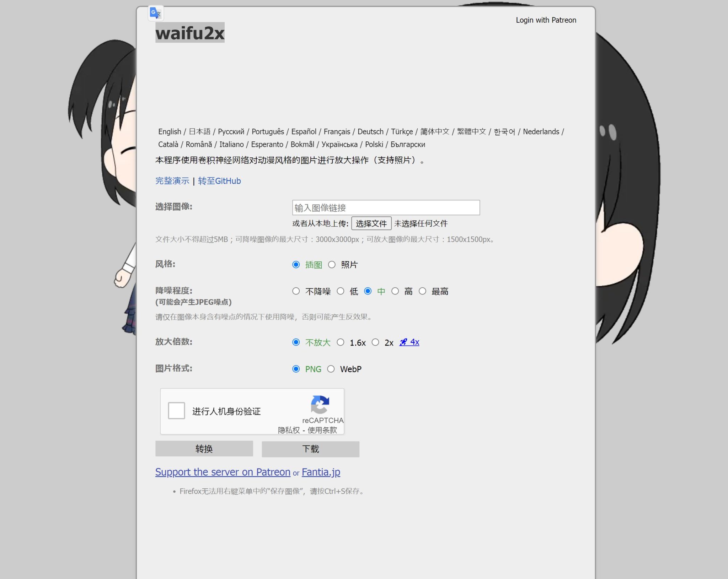
Task: Open the 完整演示 demo link
Action: pos(172,181)
